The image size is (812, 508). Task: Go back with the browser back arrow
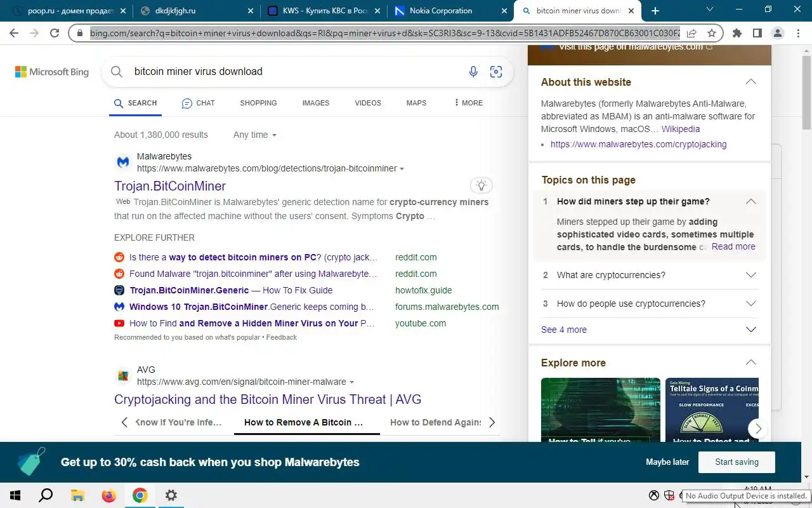tap(15, 33)
